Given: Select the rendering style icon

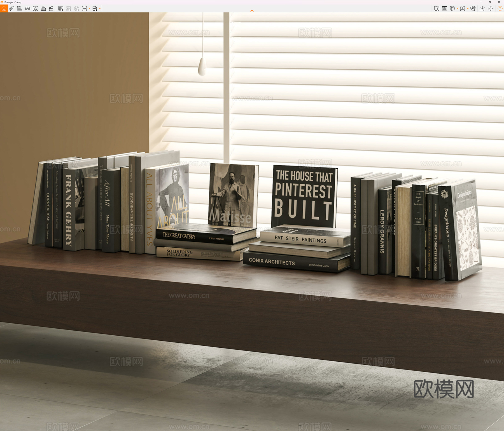Looking at the screenshot, I should (463, 9).
